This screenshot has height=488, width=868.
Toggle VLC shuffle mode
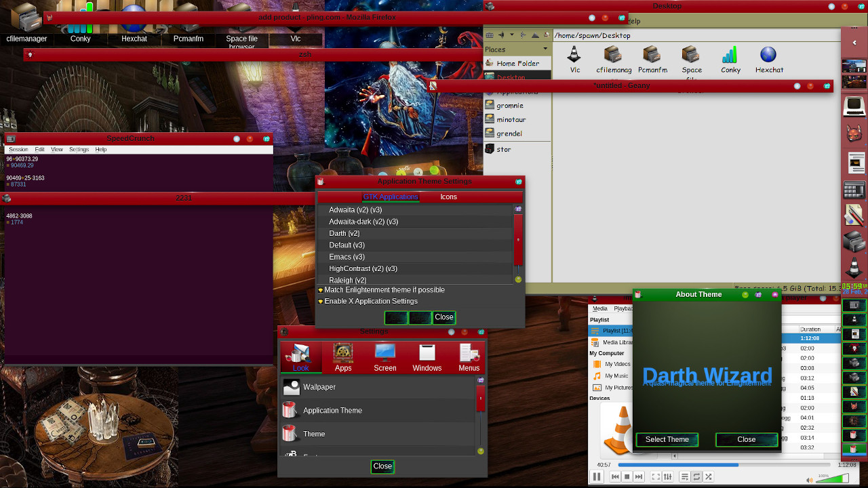pos(708,477)
